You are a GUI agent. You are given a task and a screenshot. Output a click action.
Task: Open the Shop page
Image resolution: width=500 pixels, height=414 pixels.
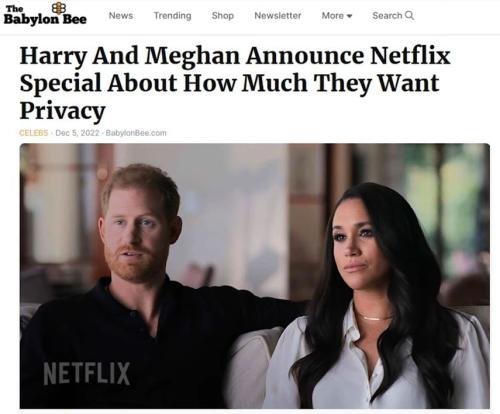click(223, 16)
